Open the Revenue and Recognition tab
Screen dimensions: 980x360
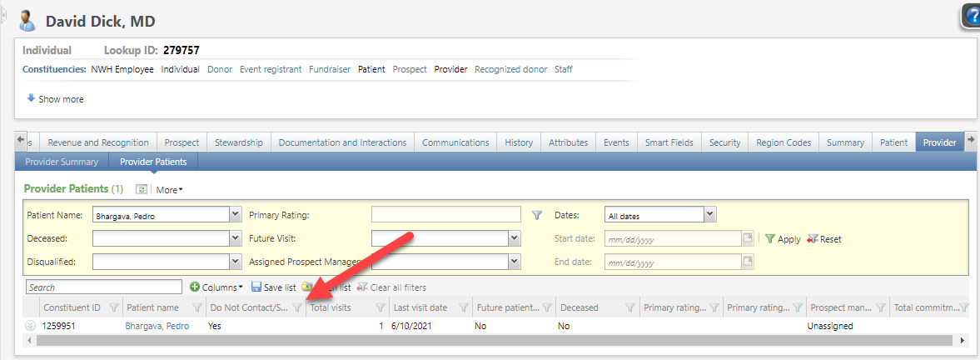(x=98, y=142)
